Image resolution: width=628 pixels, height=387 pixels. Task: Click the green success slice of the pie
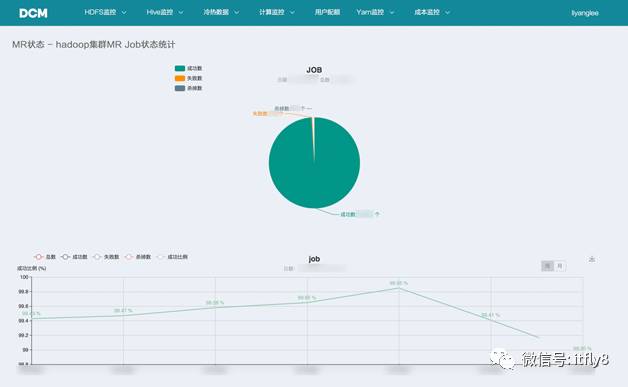314,163
